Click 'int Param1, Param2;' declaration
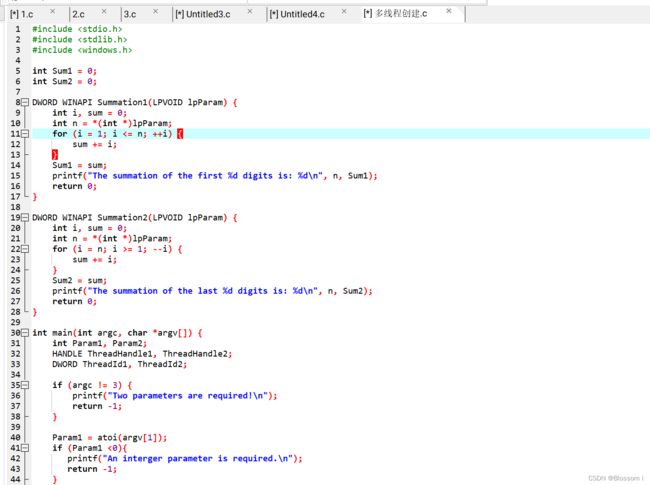 point(99,343)
